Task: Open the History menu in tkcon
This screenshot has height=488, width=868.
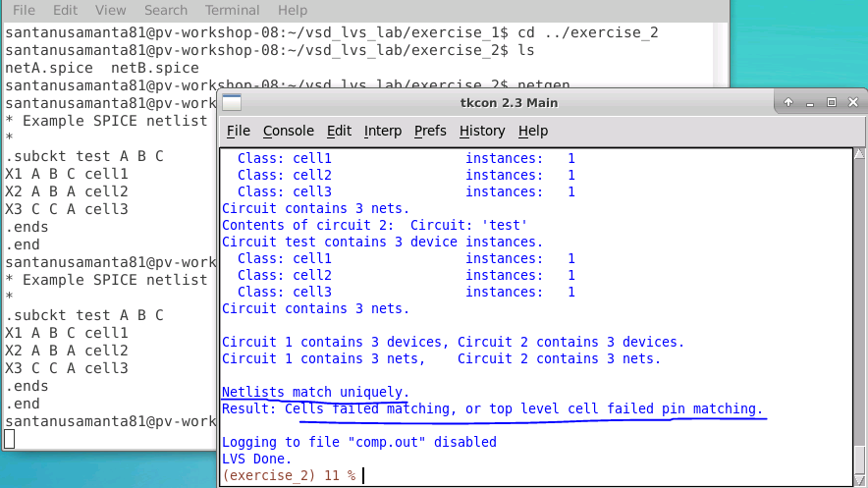Action: click(x=481, y=132)
